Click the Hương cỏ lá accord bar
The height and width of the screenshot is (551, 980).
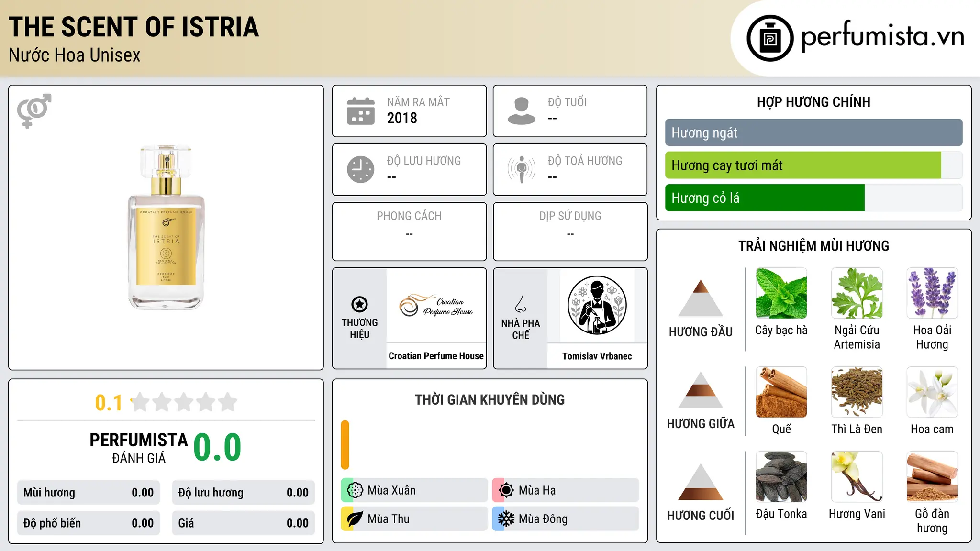coord(813,198)
